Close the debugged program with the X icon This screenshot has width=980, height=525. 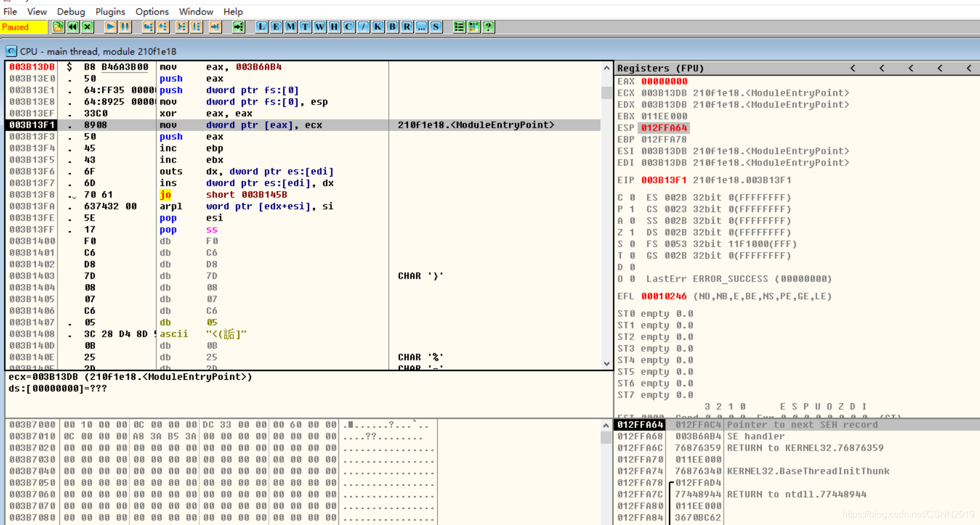87,27
